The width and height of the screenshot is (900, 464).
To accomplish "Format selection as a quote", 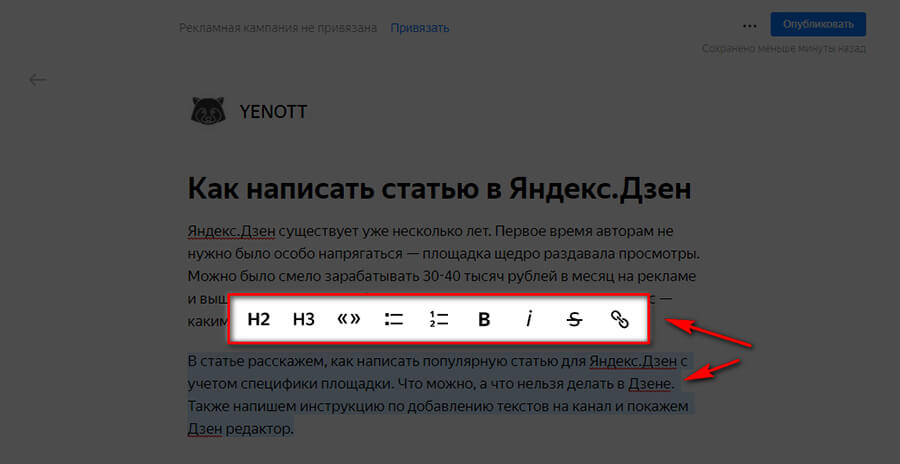I will pyautogui.click(x=348, y=320).
